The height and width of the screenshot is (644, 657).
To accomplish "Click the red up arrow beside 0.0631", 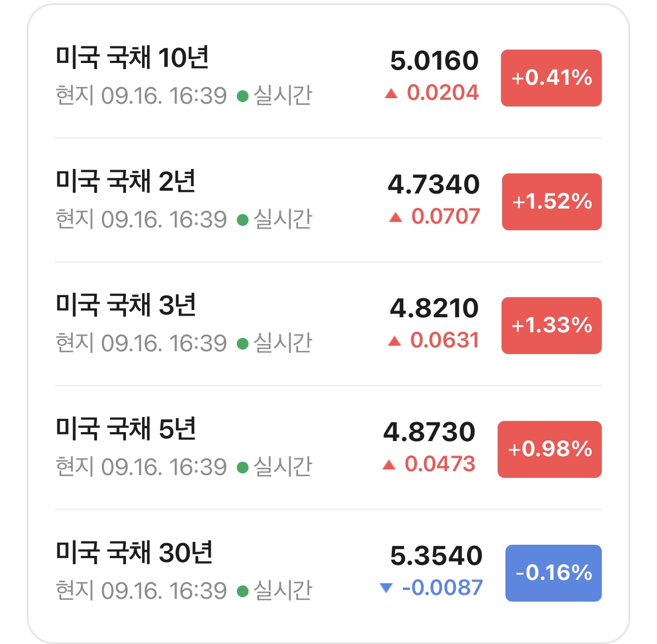I will (x=395, y=341).
